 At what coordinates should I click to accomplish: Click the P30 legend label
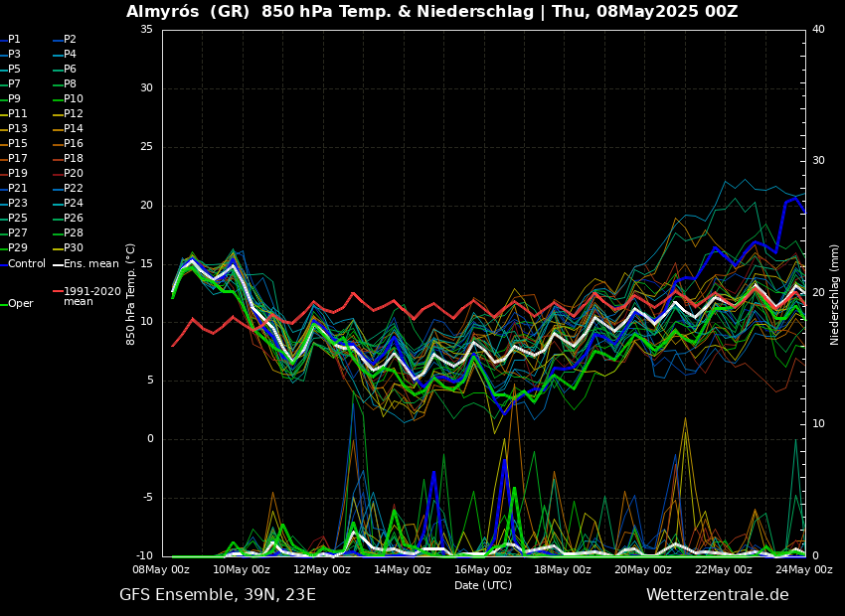tap(74, 248)
